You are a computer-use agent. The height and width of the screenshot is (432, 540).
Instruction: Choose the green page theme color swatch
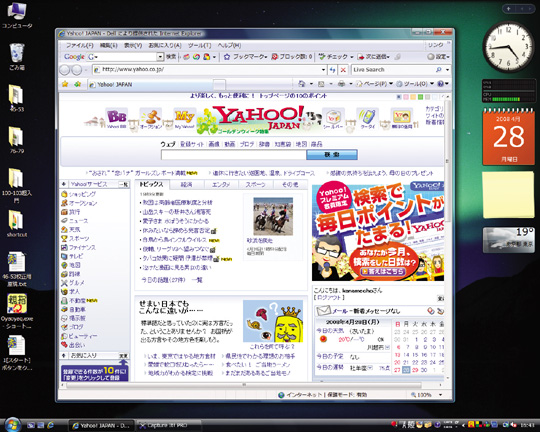(x=420, y=97)
